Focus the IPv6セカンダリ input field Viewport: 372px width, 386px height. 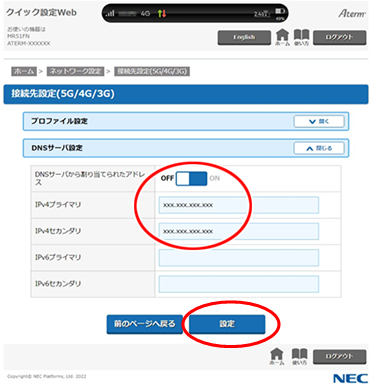point(239,284)
